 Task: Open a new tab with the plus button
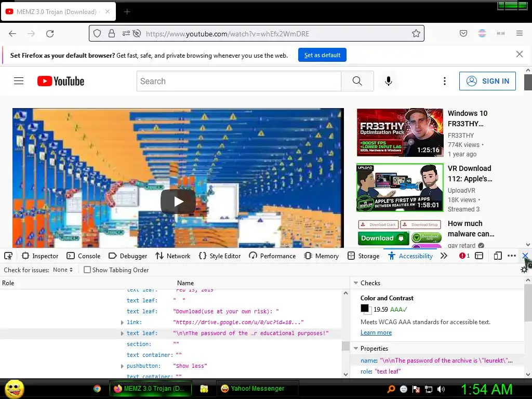click(x=127, y=12)
